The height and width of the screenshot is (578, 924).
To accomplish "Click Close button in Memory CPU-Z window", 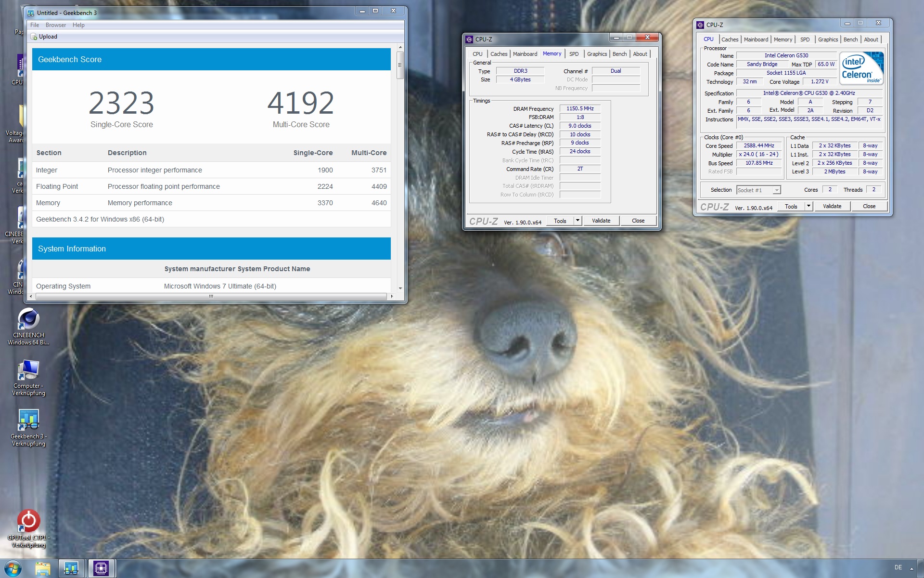I will [638, 221].
